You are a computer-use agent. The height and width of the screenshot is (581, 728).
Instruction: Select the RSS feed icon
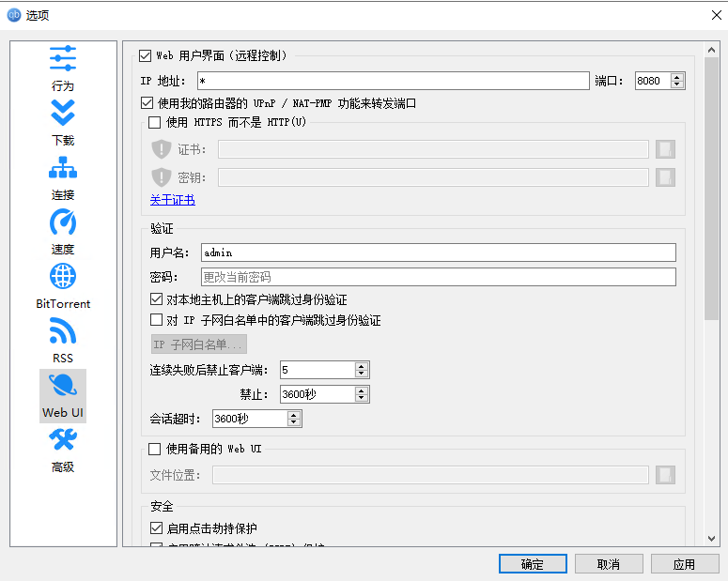[x=62, y=331]
